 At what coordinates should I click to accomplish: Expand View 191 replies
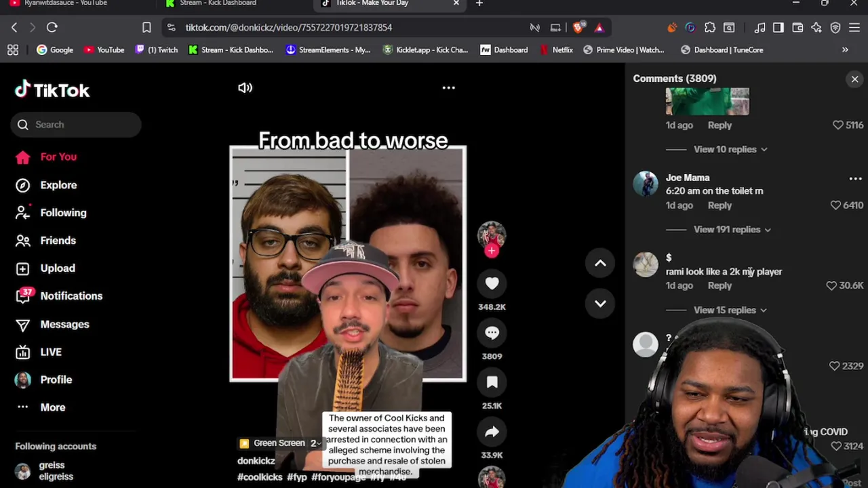coord(732,229)
